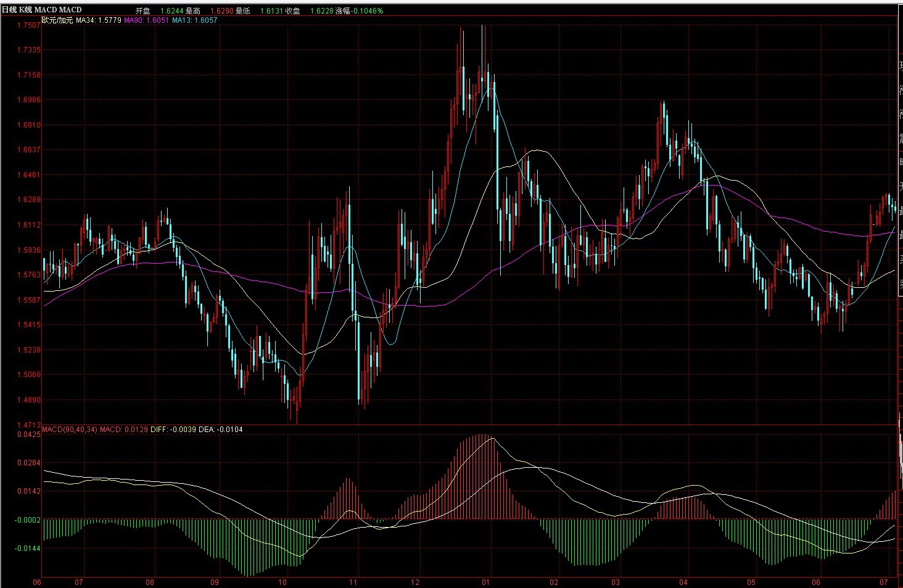Click the MACD(90,40,34) indicator parameters
This screenshot has height=588, width=903.
coord(70,430)
